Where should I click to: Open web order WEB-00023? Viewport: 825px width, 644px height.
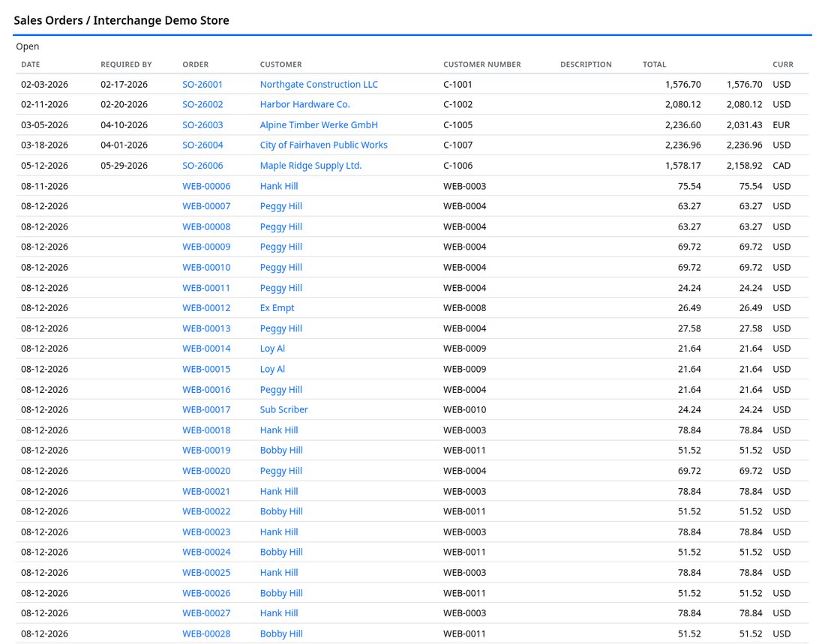(x=206, y=531)
